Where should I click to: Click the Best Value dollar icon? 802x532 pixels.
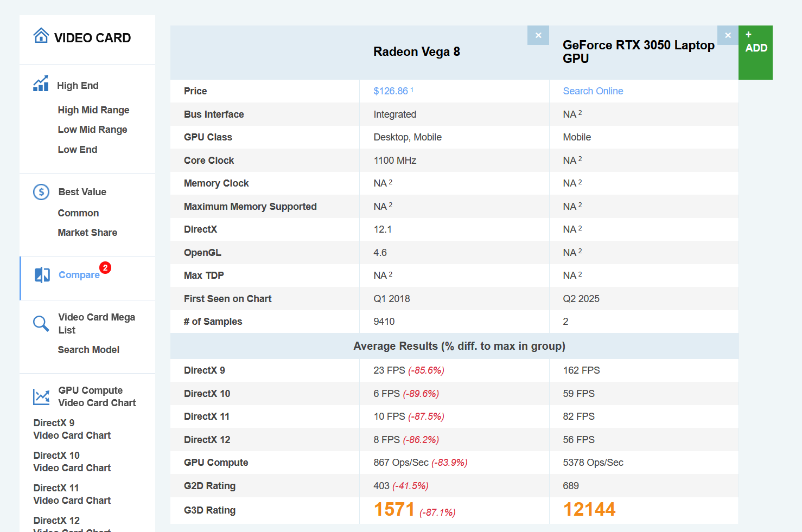pos(41,192)
